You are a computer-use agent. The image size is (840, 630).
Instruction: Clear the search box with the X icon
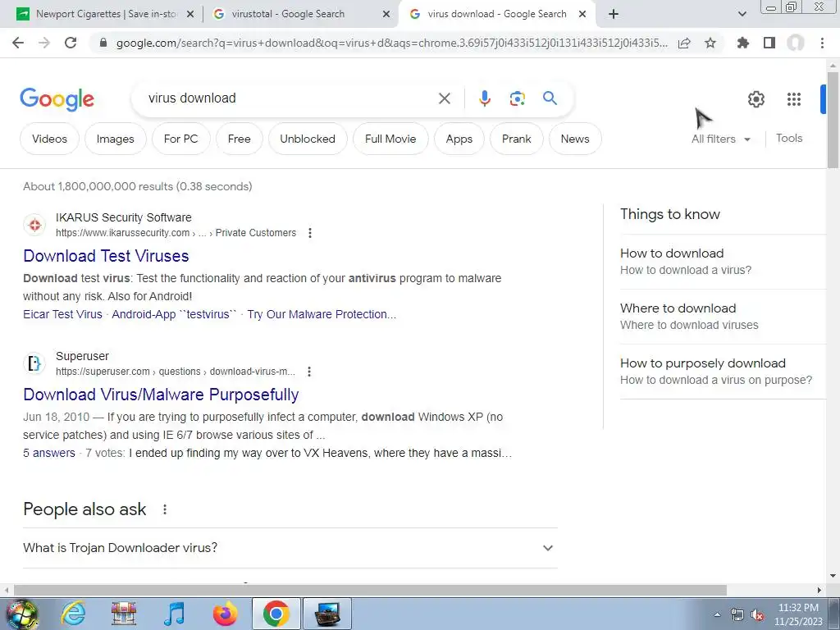tap(444, 98)
